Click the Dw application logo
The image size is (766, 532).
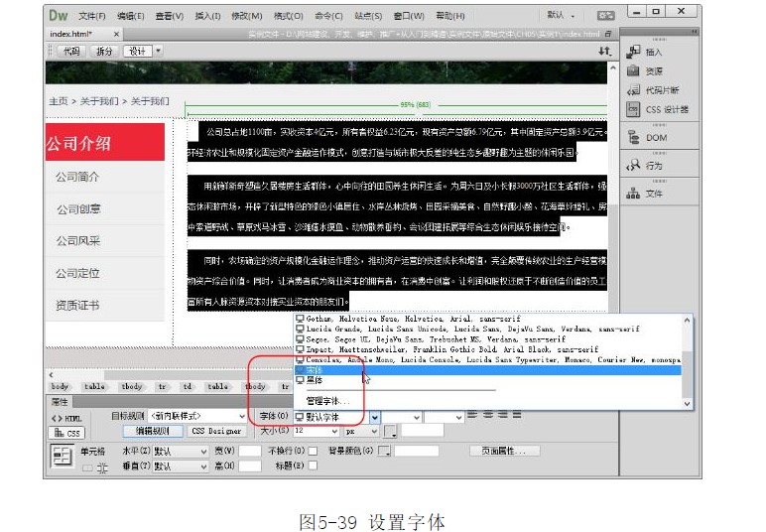60,15
